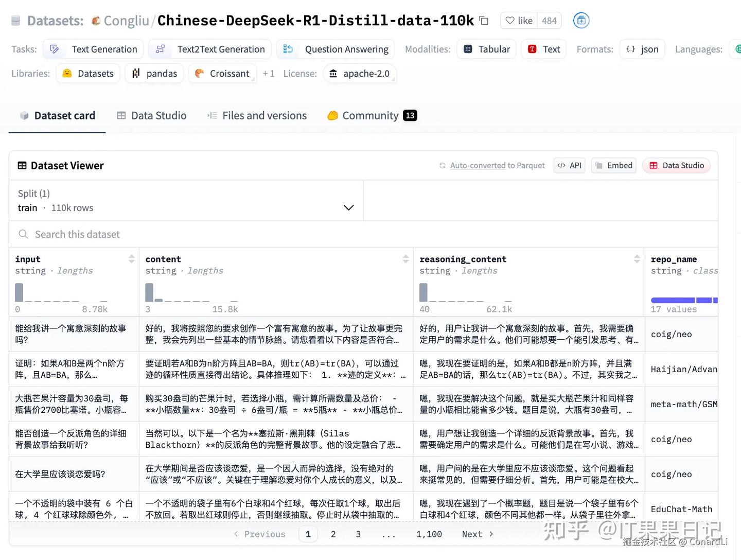The width and height of the screenshot is (741, 560).
Task: Click the Search this dataset field
Action: 77,234
